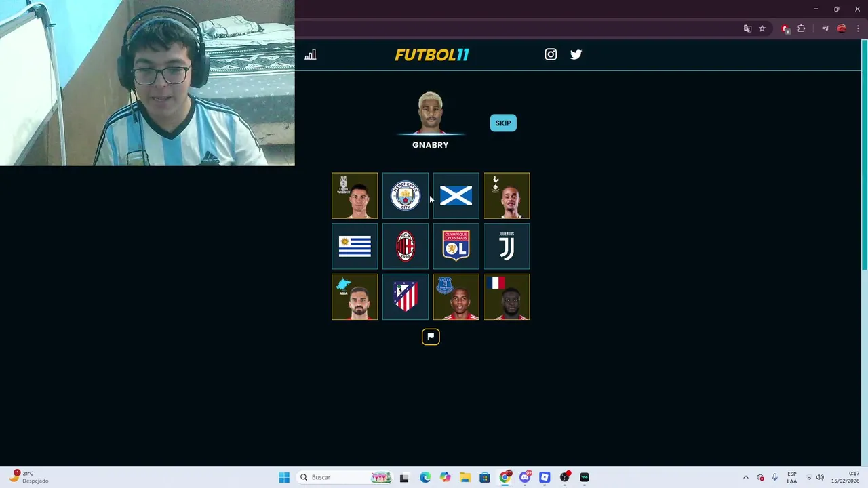Open the black waveform app in taskbar
This screenshot has width=868, height=488.
pyautogui.click(x=585, y=477)
